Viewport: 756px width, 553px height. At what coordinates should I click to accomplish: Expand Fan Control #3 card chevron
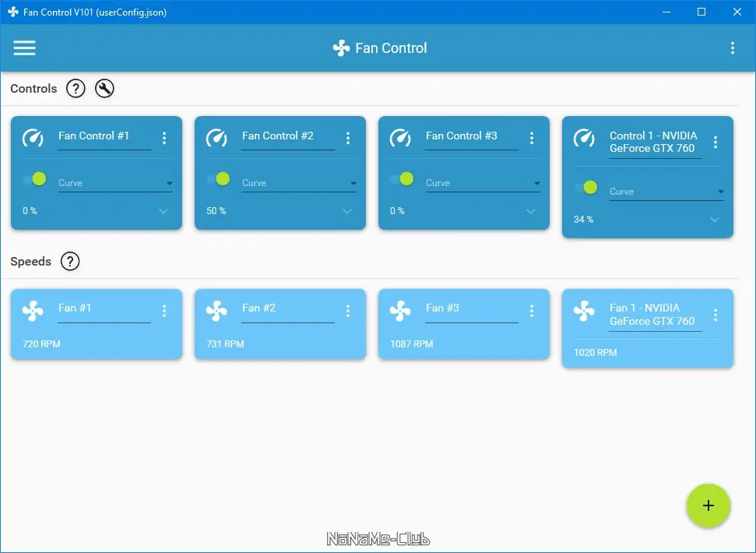pyautogui.click(x=531, y=211)
